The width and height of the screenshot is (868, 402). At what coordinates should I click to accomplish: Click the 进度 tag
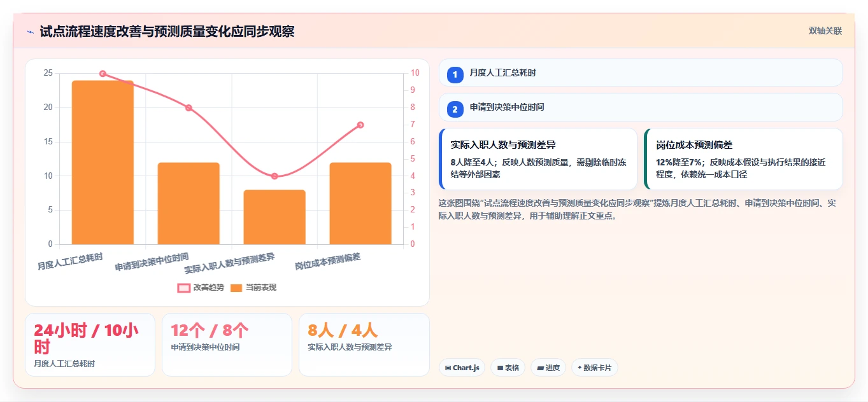[548, 368]
